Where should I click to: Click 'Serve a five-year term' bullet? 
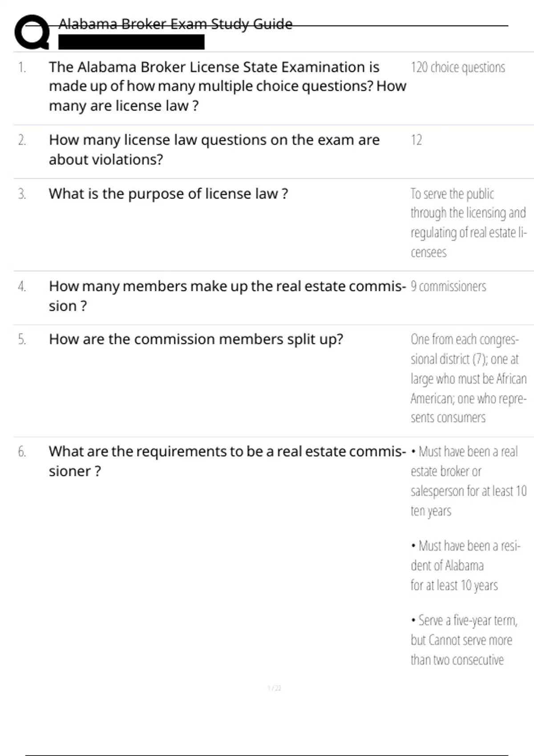click(x=464, y=640)
